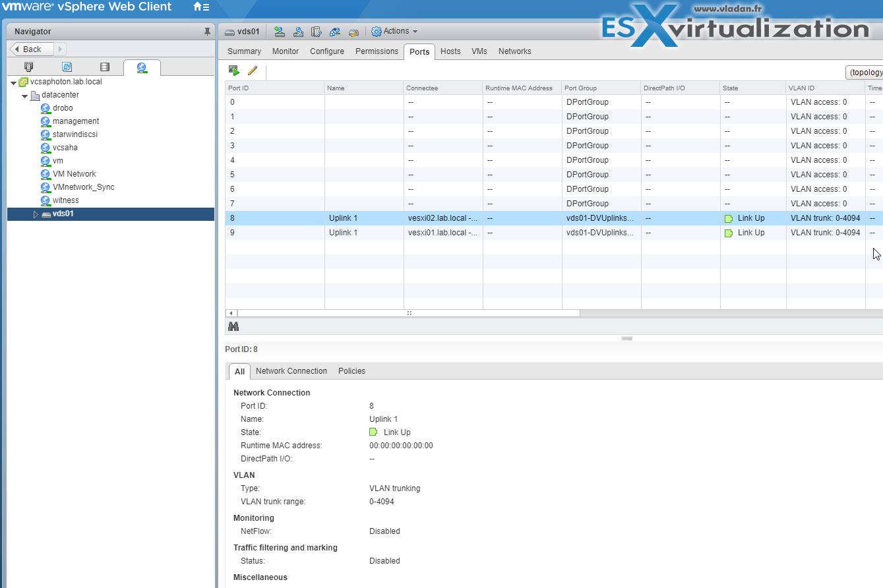This screenshot has width=883, height=588.
Task: Click the start monitoring port state icon
Action: 234,71
